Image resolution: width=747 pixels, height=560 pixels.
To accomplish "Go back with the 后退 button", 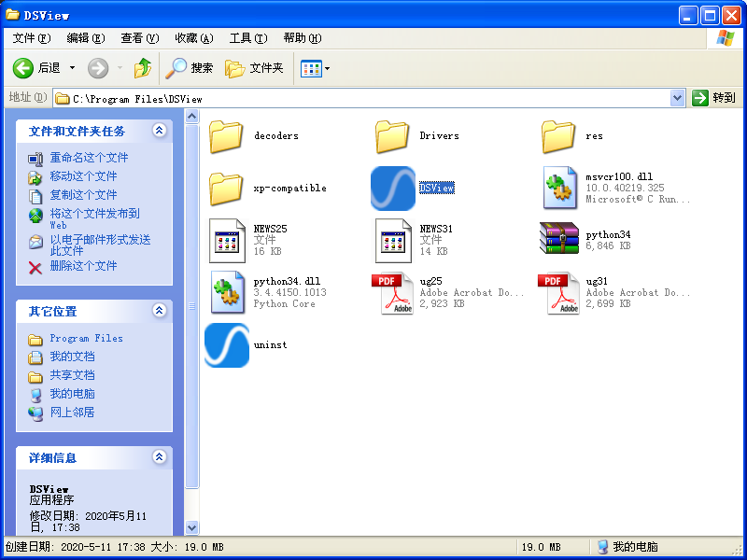I will [36, 68].
